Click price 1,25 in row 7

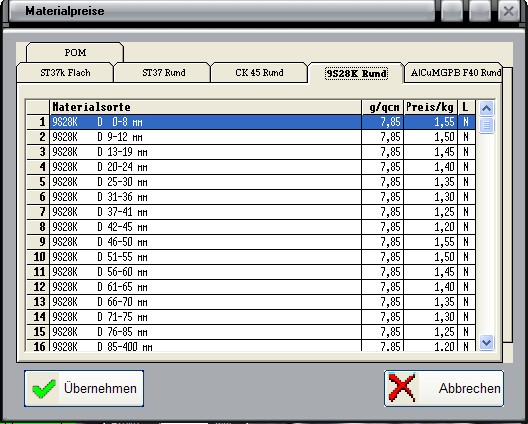[x=431, y=212]
